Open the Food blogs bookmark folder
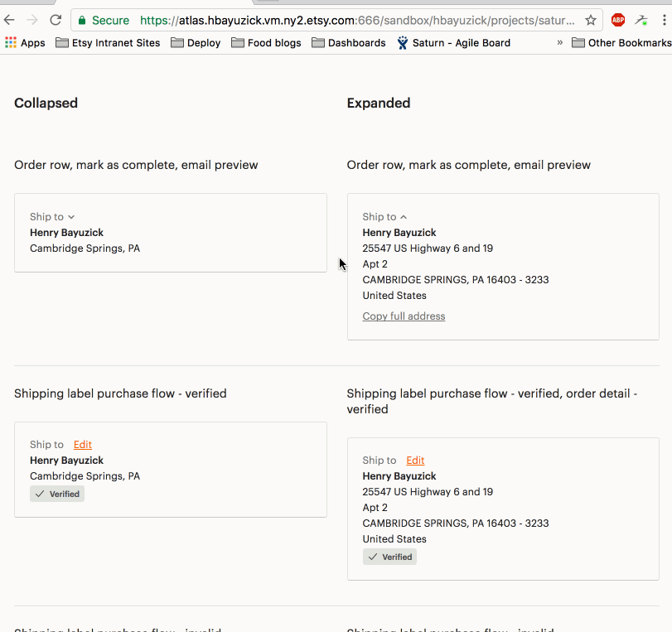The width and height of the screenshot is (672, 632). 266,43
